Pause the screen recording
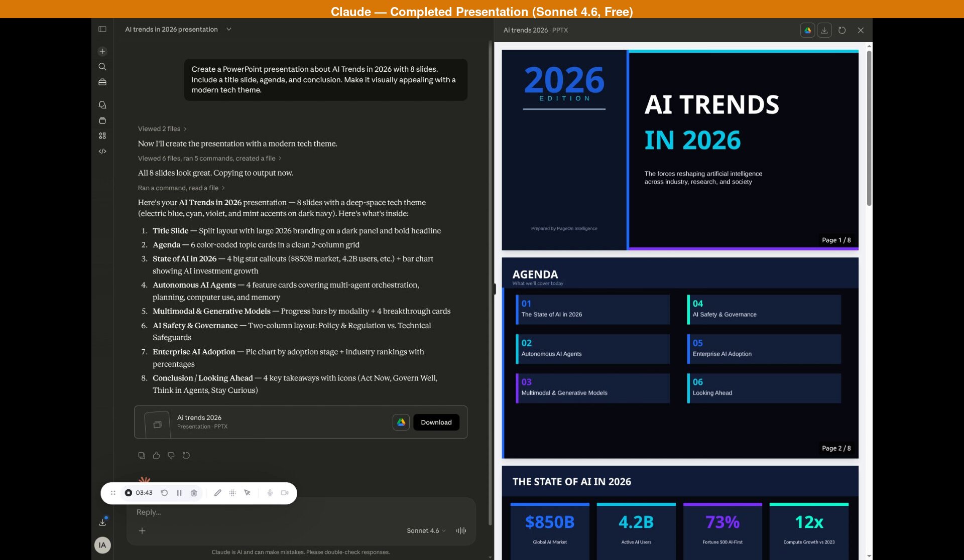This screenshot has width=964, height=560. [179, 493]
